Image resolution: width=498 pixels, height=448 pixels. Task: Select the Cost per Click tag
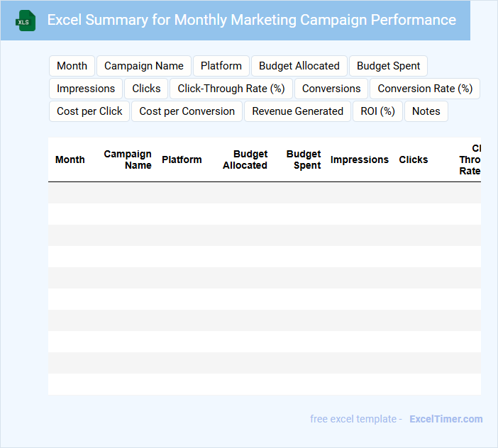pyautogui.click(x=89, y=111)
